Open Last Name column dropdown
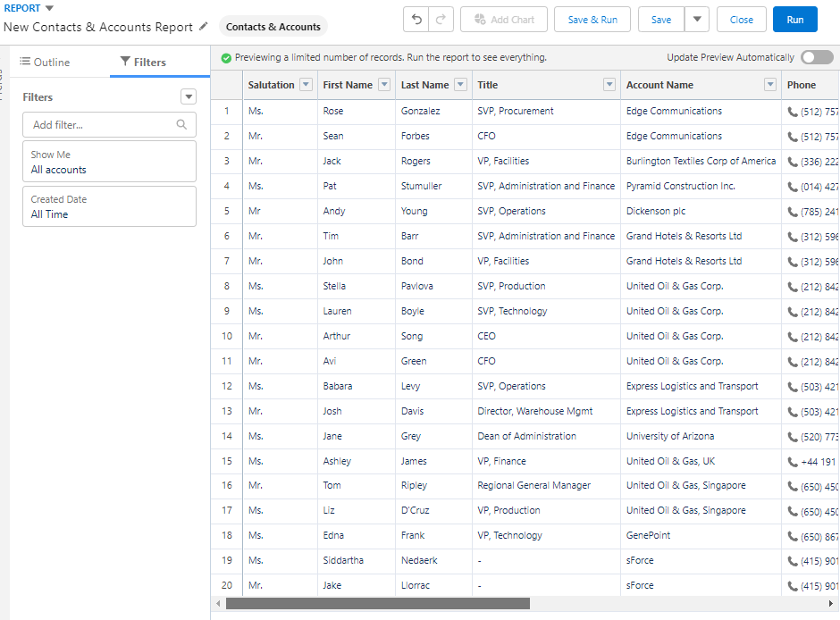This screenshot has width=840, height=620. pyautogui.click(x=460, y=85)
